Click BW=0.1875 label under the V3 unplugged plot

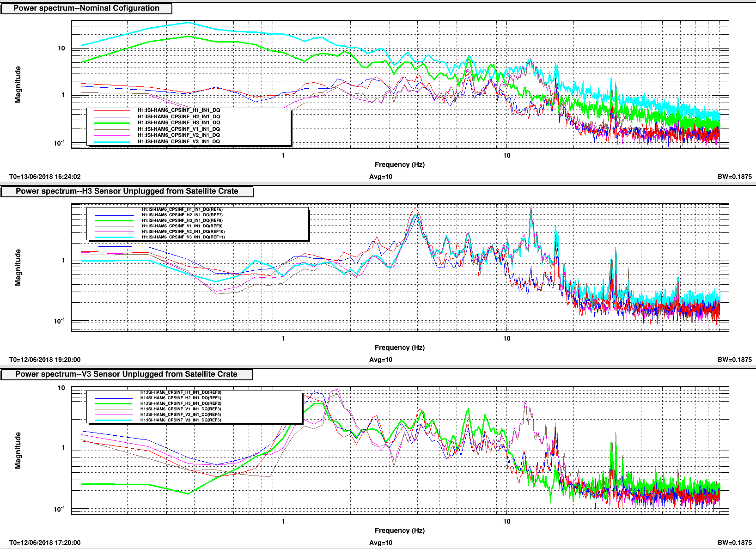click(x=734, y=543)
